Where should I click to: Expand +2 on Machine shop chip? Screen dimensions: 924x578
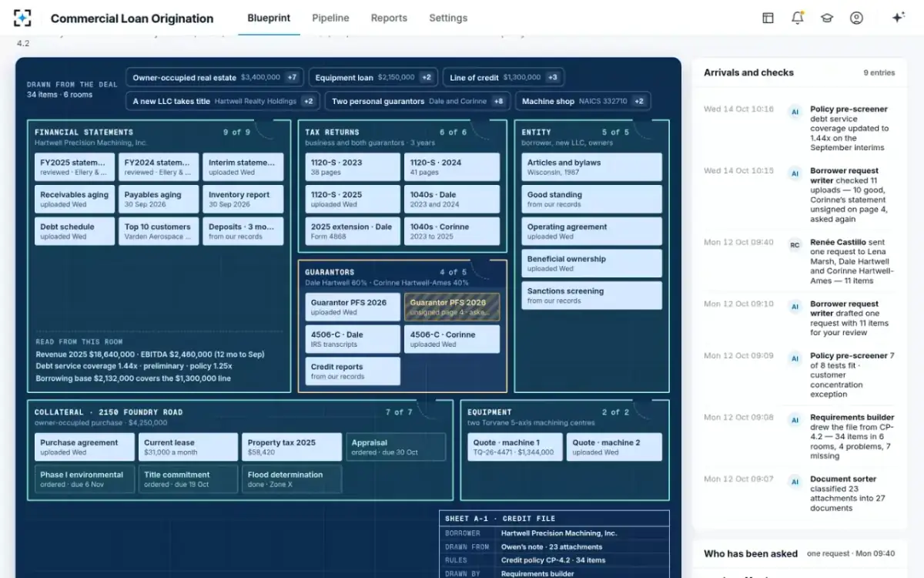[x=639, y=101]
